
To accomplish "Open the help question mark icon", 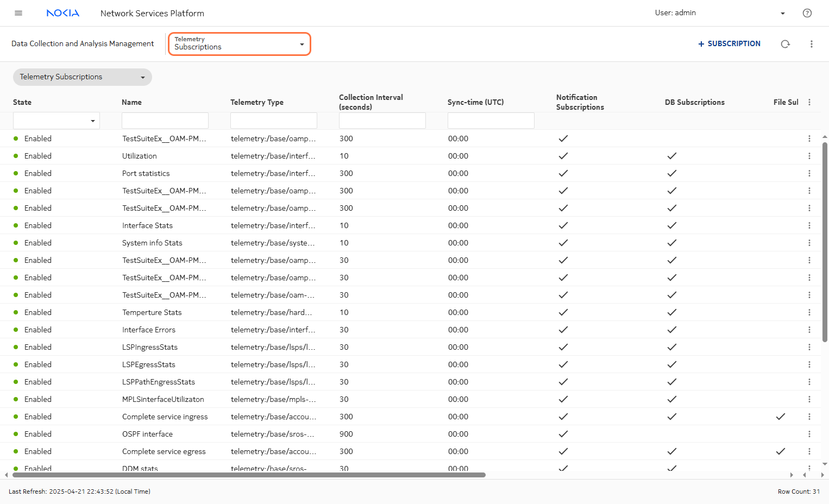I will click(x=807, y=13).
